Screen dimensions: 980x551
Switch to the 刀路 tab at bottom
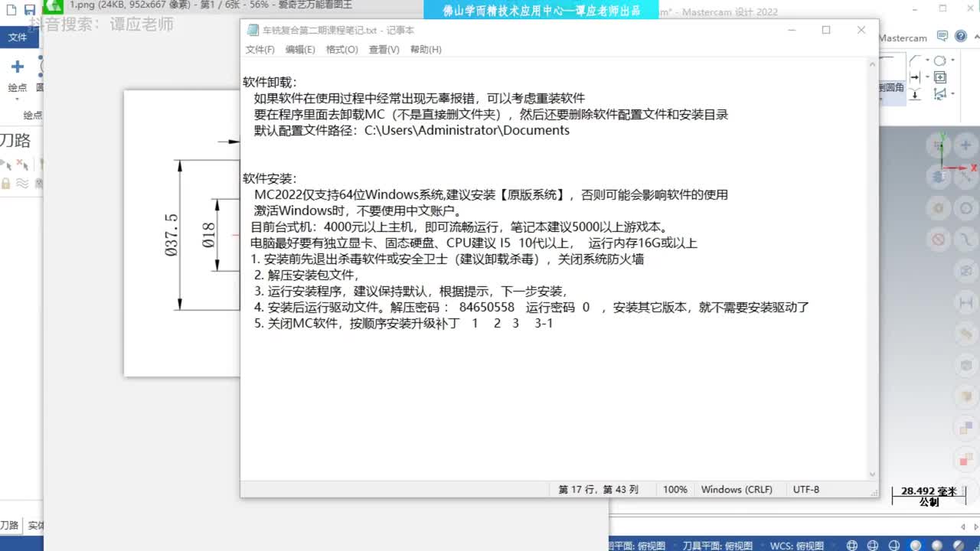(x=9, y=526)
